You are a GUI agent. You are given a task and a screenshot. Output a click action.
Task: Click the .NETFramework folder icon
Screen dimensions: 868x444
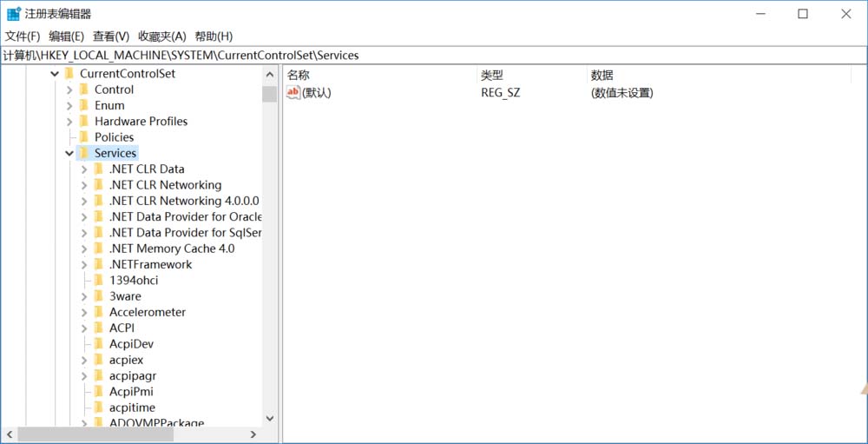click(99, 264)
